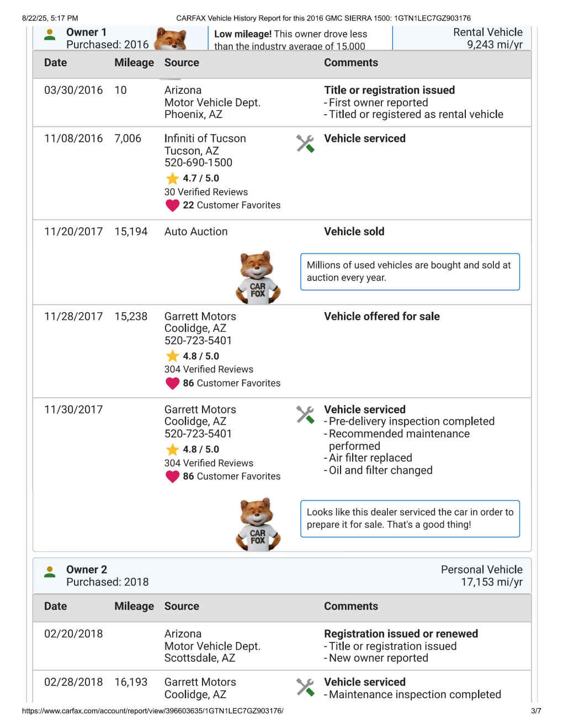The height and width of the screenshot is (728, 563).
Task: Open 304 Verified Reviews in 11/30/2017 entry
Action: 209,463
